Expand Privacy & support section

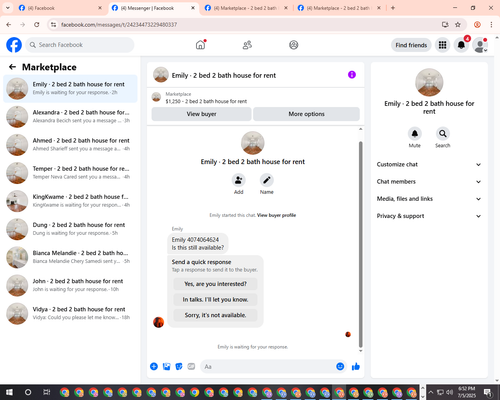[x=429, y=216]
